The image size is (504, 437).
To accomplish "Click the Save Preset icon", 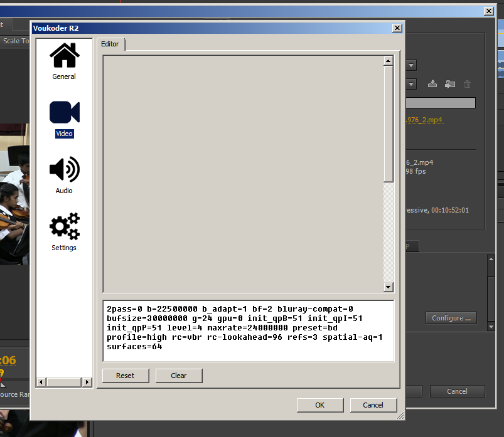I will click(432, 84).
